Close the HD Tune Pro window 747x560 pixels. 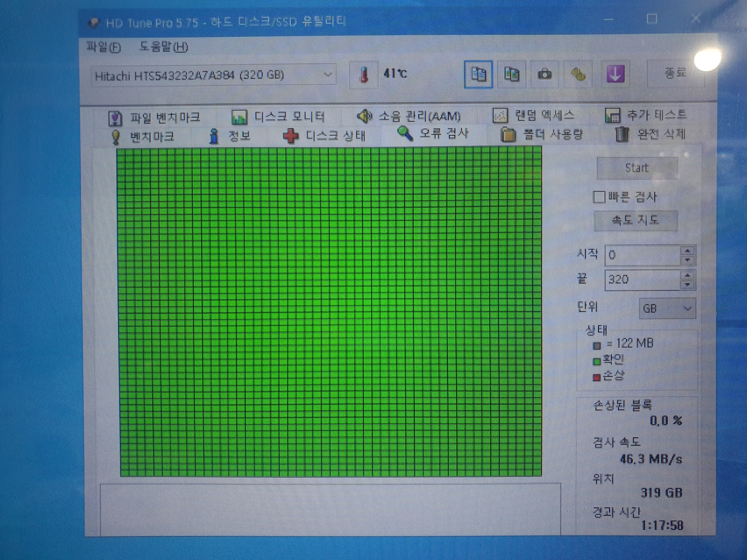click(x=696, y=18)
